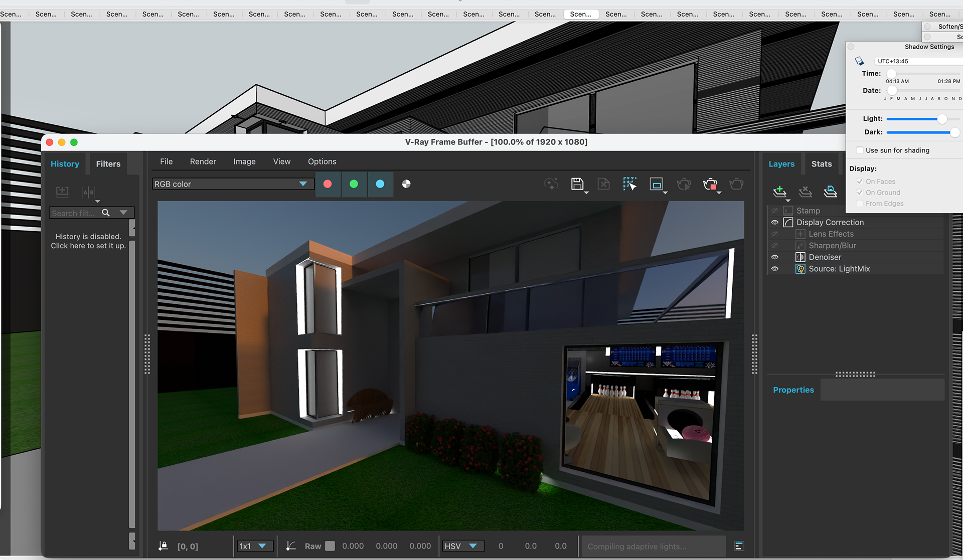Toggle the blue channel button
The image size is (963, 560).
point(380,184)
